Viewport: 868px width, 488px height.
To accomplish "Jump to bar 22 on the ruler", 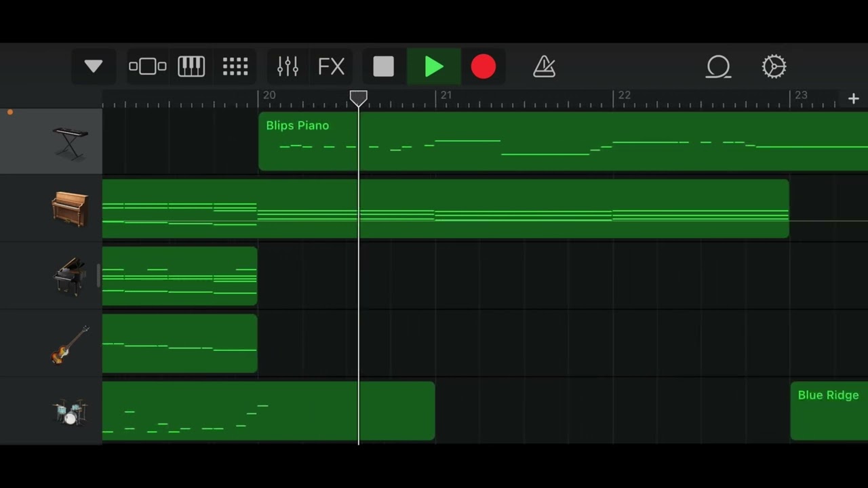I will [x=625, y=96].
